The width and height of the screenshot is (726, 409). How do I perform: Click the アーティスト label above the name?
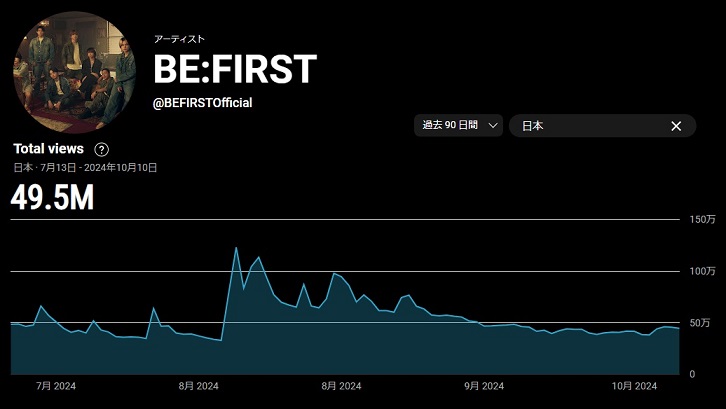click(179, 39)
